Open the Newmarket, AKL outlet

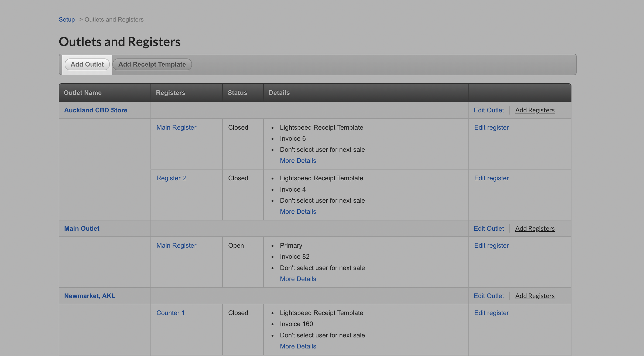point(90,296)
